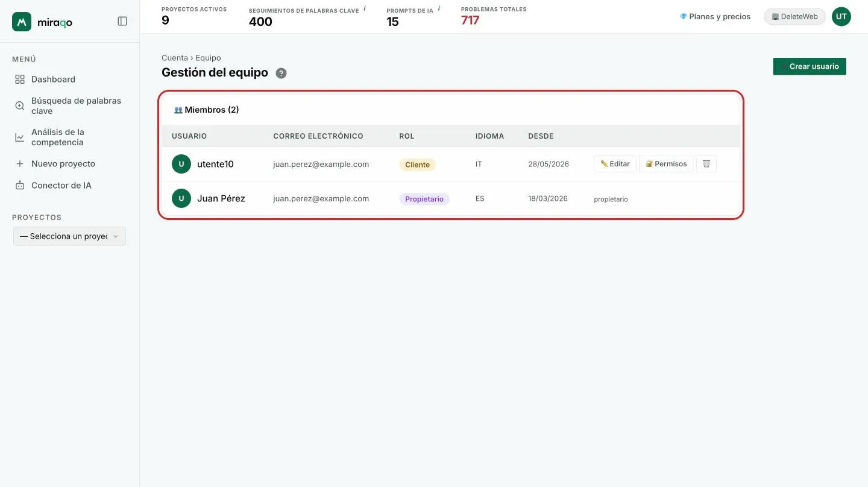Click Editar for utente10
The width and height of the screenshot is (868, 487).
(x=615, y=164)
